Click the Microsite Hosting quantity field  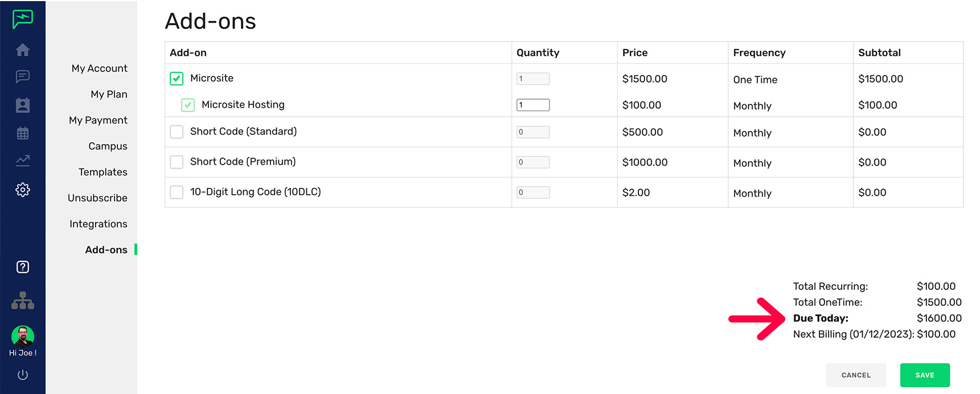pyautogui.click(x=532, y=105)
